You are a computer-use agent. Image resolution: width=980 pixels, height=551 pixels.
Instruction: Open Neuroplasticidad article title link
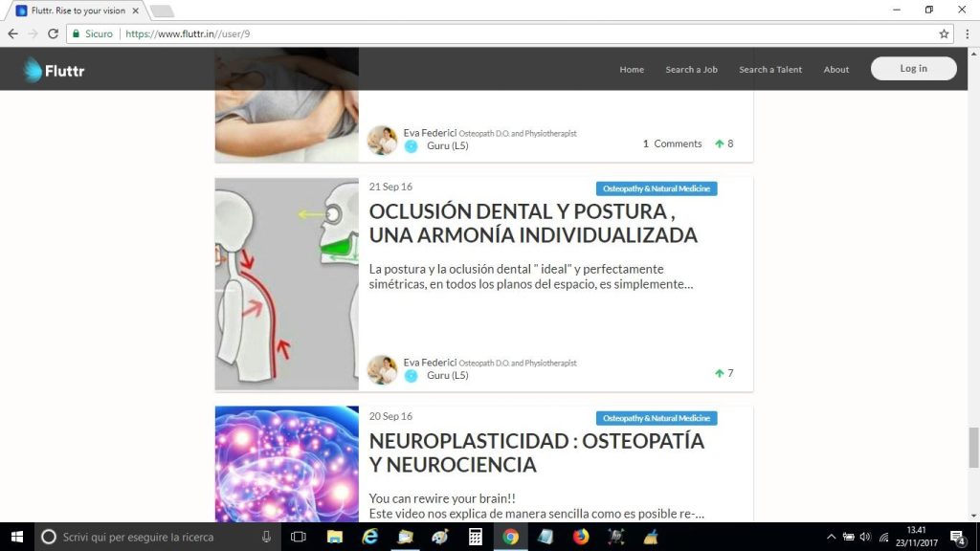[536, 452]
